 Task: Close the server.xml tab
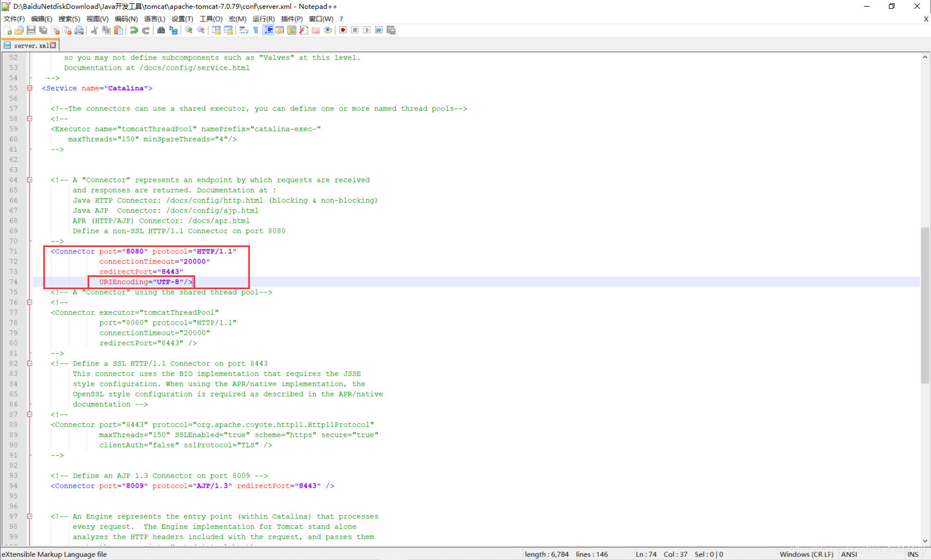pyautogui.click(x=53, y=45)
